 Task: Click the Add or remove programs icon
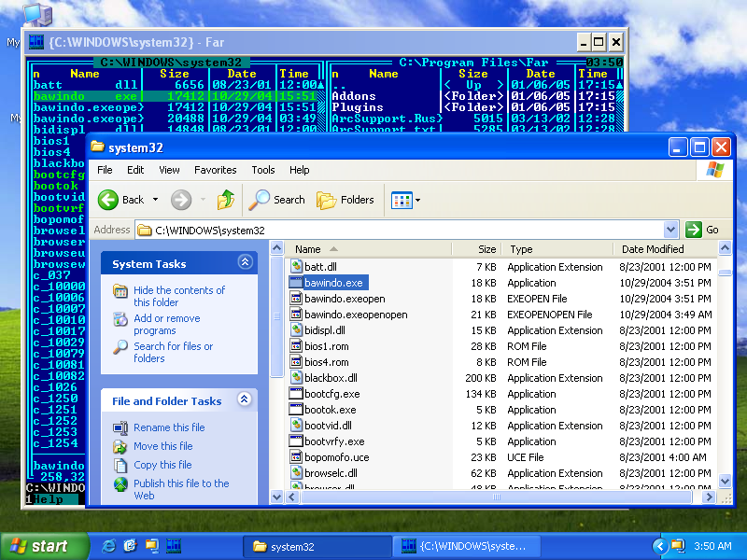point(120,318)
